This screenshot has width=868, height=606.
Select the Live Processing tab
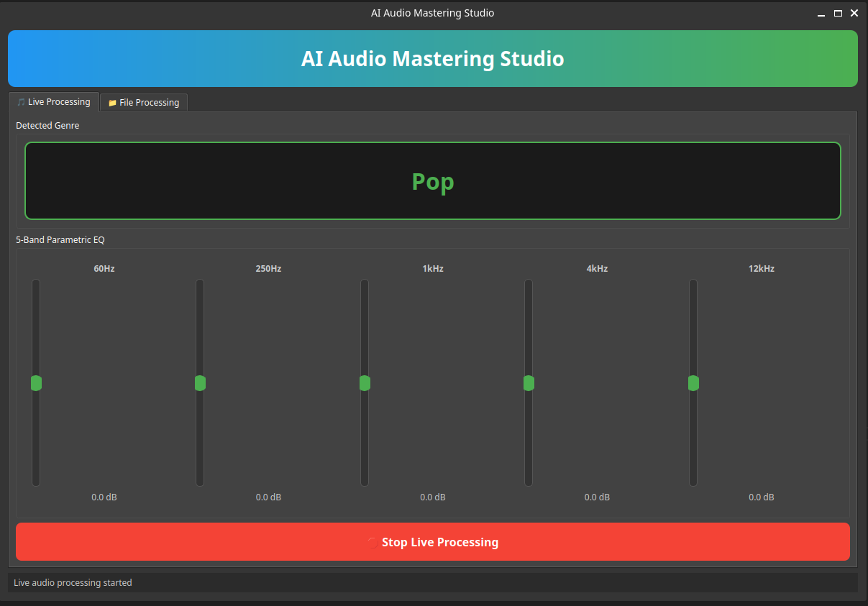click(x=54, y=102)
